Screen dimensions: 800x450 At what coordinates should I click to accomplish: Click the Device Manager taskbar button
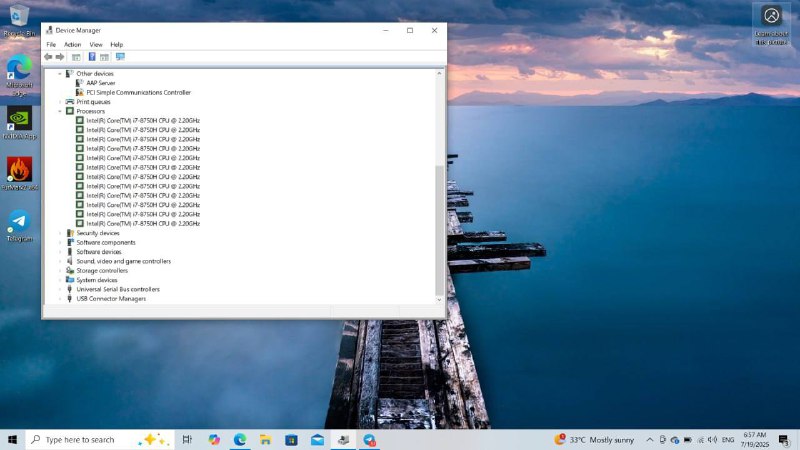coord(343,439)
